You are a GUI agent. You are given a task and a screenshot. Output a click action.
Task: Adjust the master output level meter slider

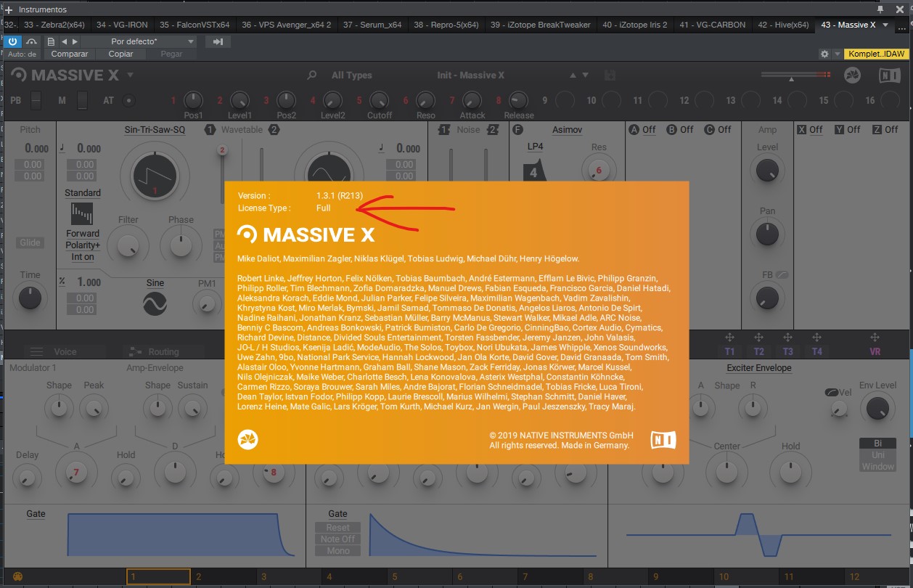pyautogui.click(x=795, y=75)
